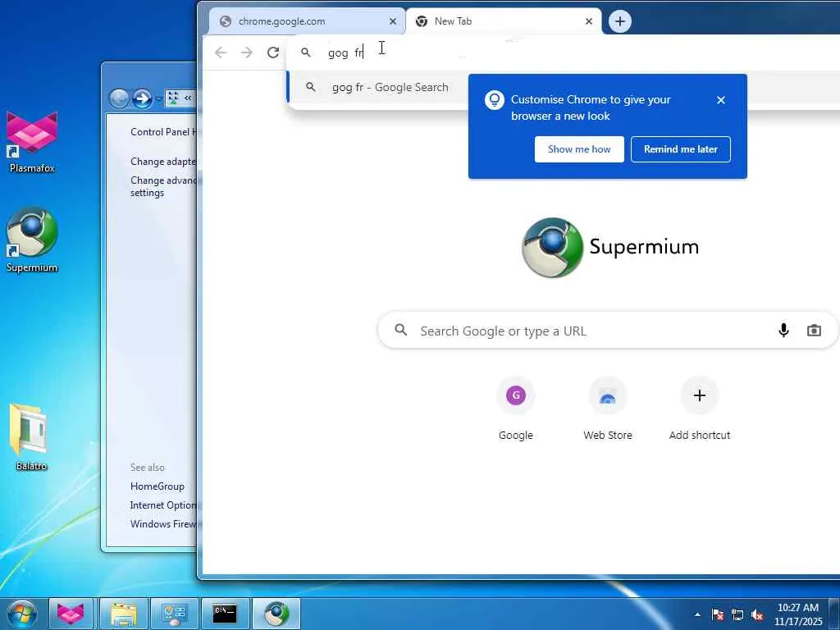Click Control Panel forward arrow button
This screenshot has width=840, height=630.
(142, 98)
